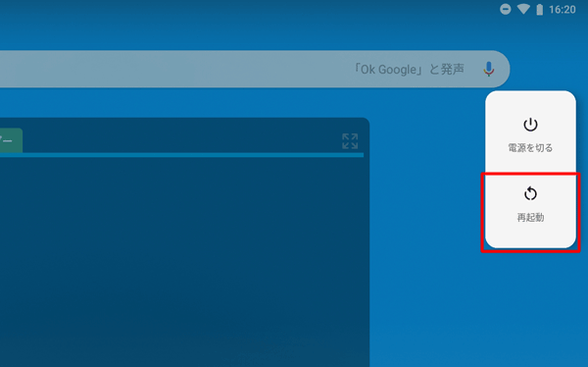Tap the power off icon
Viewport: 588px width, 367px height.
[530, 125]
